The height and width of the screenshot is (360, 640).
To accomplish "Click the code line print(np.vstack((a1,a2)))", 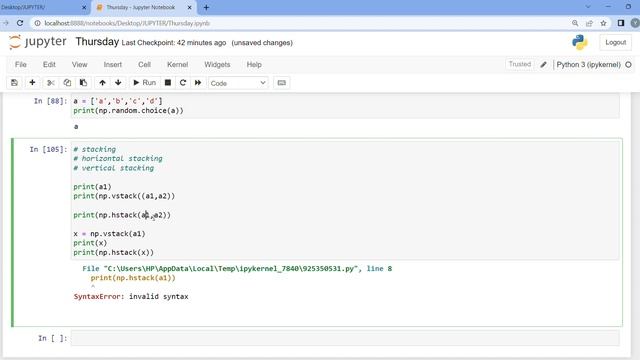I will click(124, 196).
